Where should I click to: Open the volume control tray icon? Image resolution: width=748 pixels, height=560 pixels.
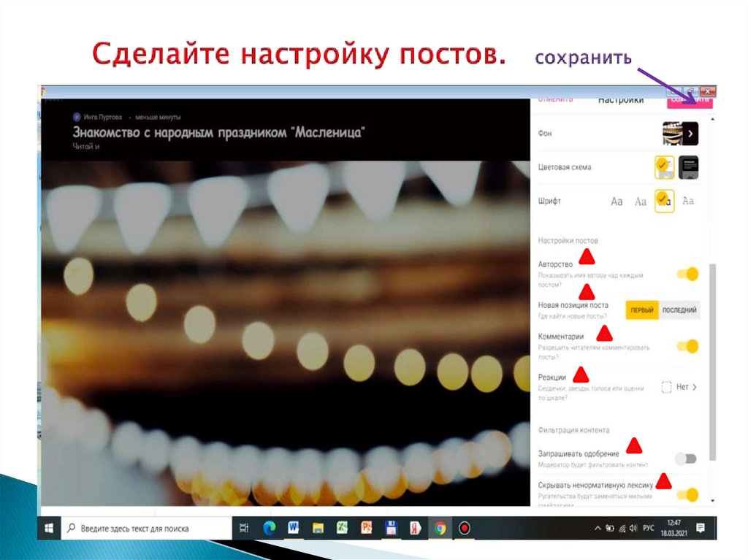pos(633,528)
